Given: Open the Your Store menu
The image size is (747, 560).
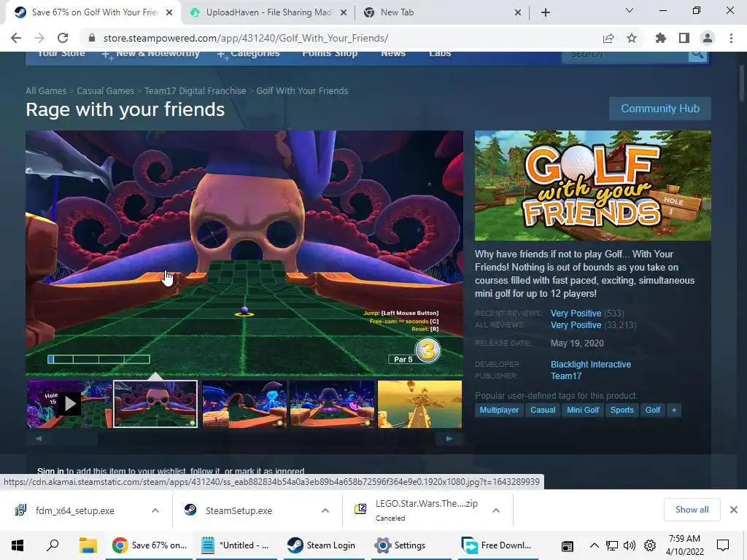Looking at the screenshot, I should 61,53.
